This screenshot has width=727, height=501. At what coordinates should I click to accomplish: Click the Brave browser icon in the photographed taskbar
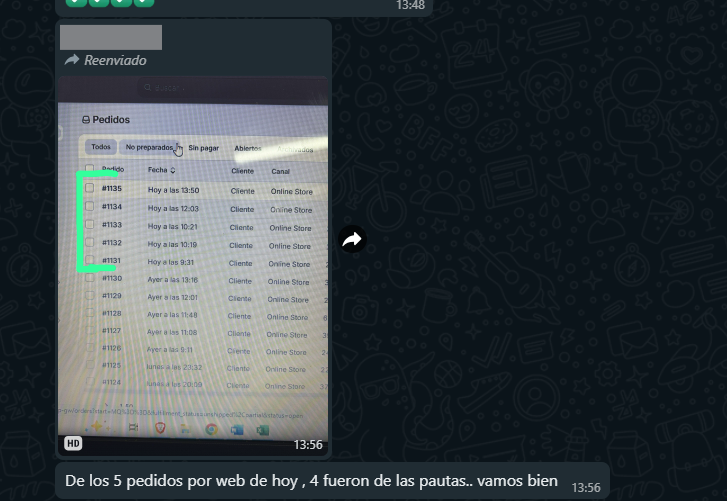[x=160, y=427]
